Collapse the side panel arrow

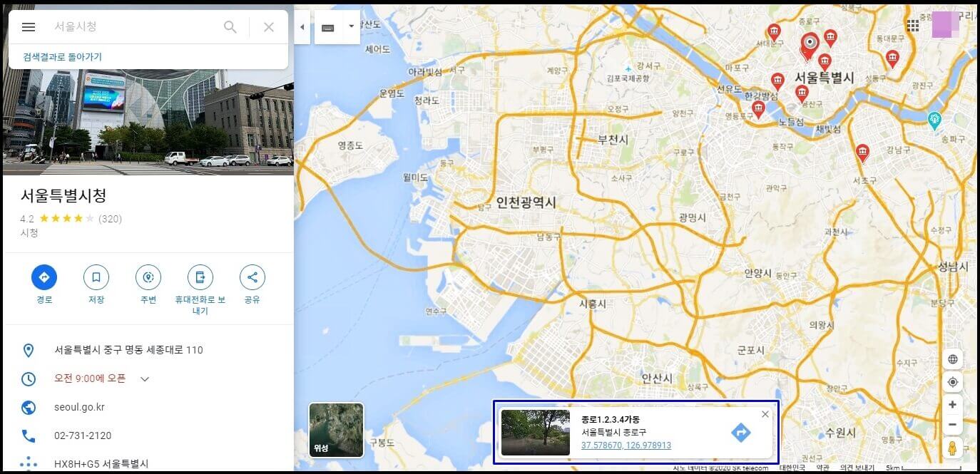302,27
